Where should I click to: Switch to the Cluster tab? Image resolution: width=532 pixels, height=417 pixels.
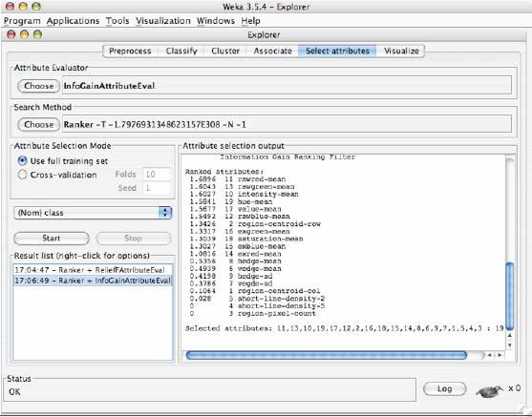point(225,51)
